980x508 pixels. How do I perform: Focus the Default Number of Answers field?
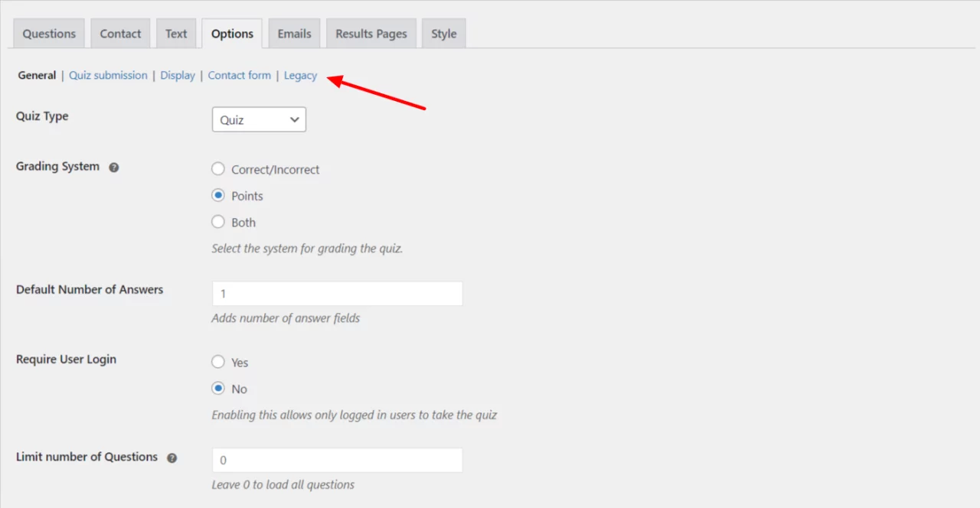337,294
